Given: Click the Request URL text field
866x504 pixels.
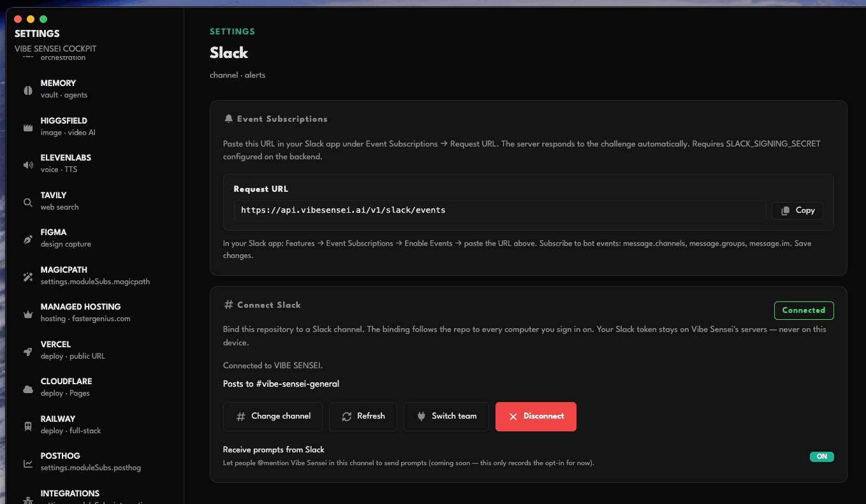Looking at the screenshot, I should pos(500,210).
